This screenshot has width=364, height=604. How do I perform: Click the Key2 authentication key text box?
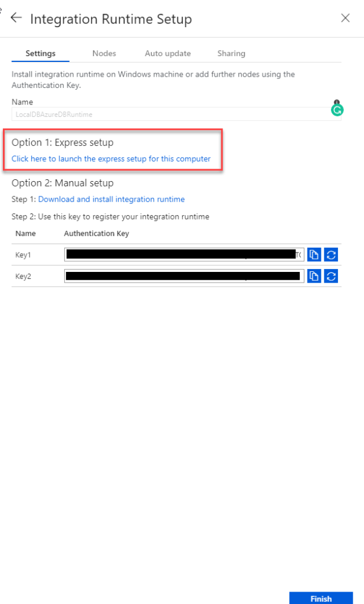184,276
